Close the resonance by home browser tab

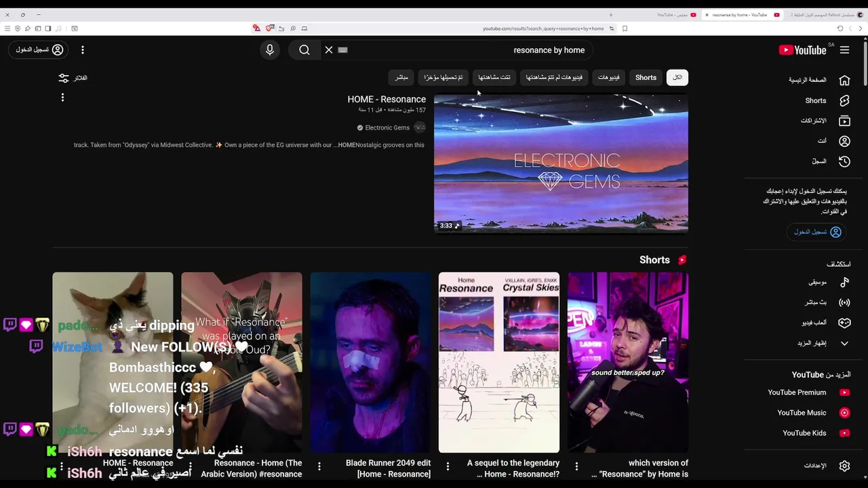(x=707, y=15)
